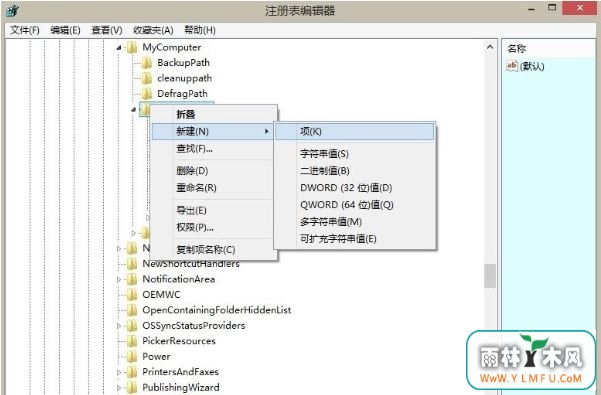
Task: Select the OpenContainingFolderHiddenList key label
Action: 217,310
